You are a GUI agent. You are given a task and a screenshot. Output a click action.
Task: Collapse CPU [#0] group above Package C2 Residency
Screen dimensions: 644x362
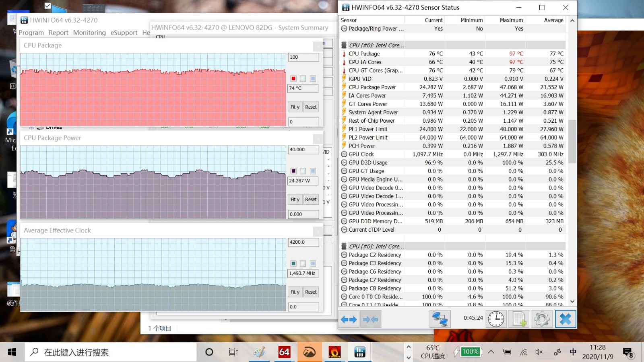344,246
